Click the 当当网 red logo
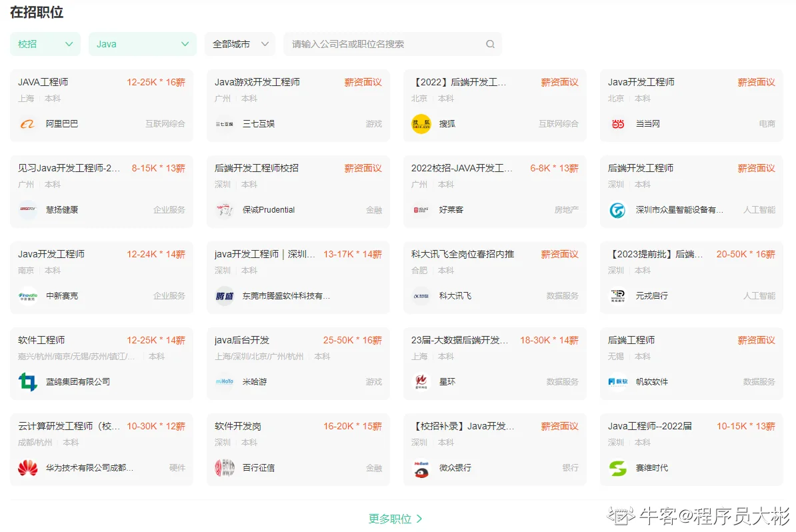This screenshot has width=796, height=532. click(x=617, y=124)
